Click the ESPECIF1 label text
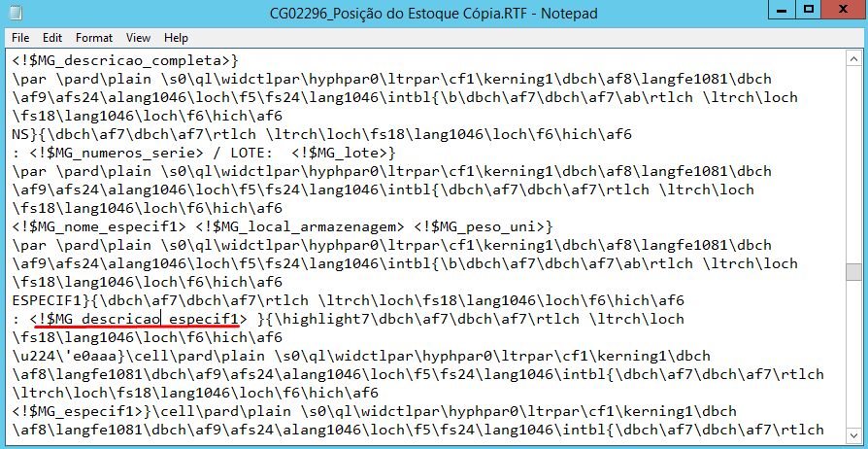 click(47, 301)
